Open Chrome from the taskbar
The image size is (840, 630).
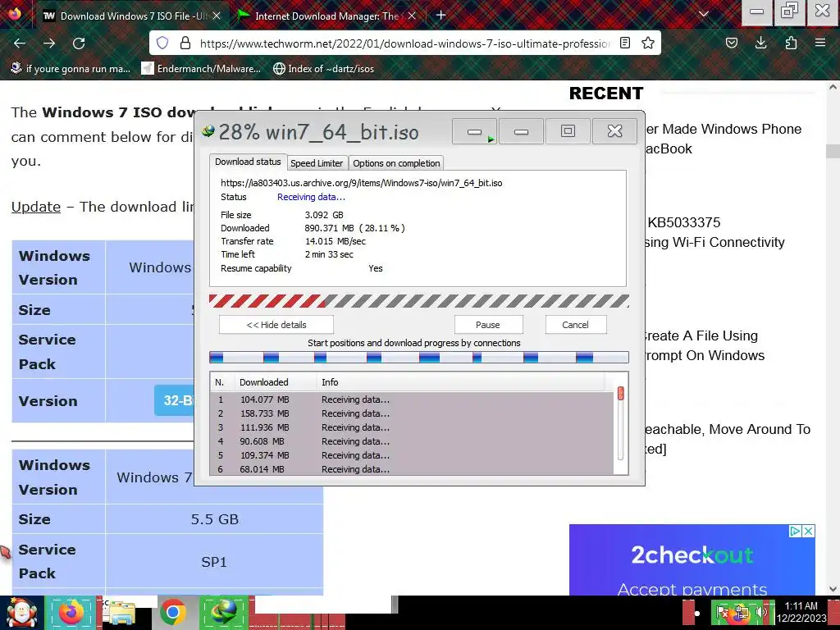click(x=172, y=613)
